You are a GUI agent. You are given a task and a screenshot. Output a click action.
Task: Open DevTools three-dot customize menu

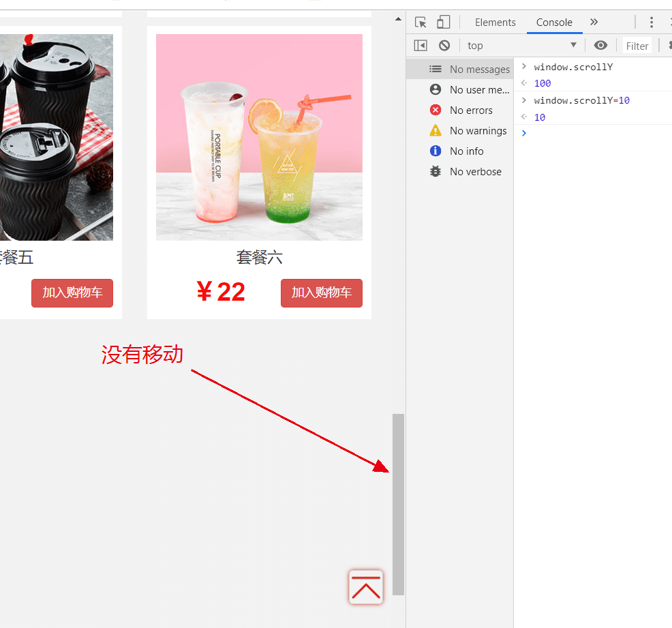(x=651, y=23)
